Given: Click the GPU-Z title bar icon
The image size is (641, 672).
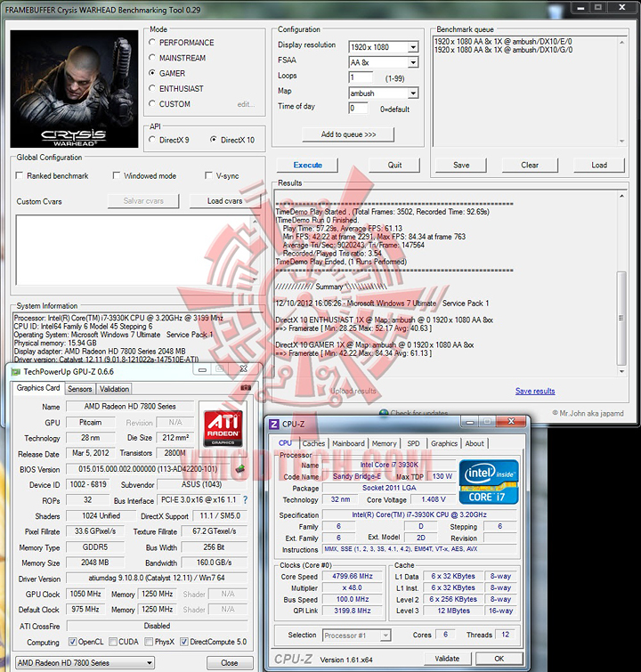Looking at the screenshot, I should pos(16,371).
